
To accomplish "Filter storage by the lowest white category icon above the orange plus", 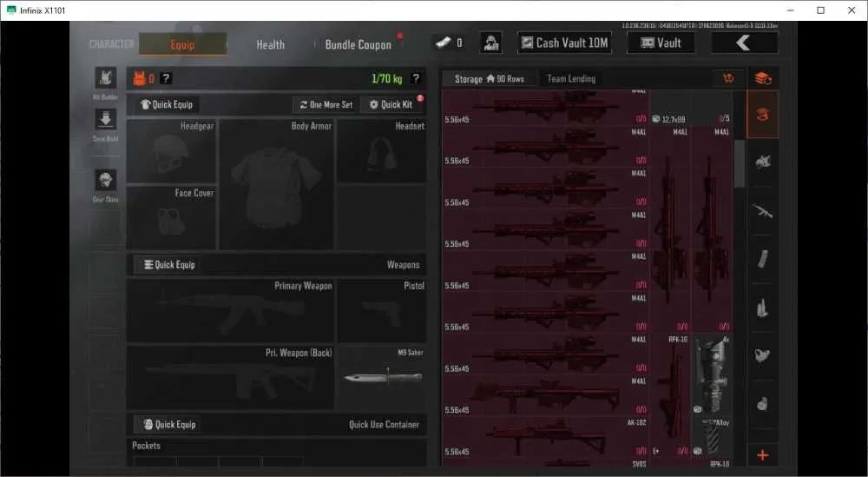I will [x=763, y=404].
